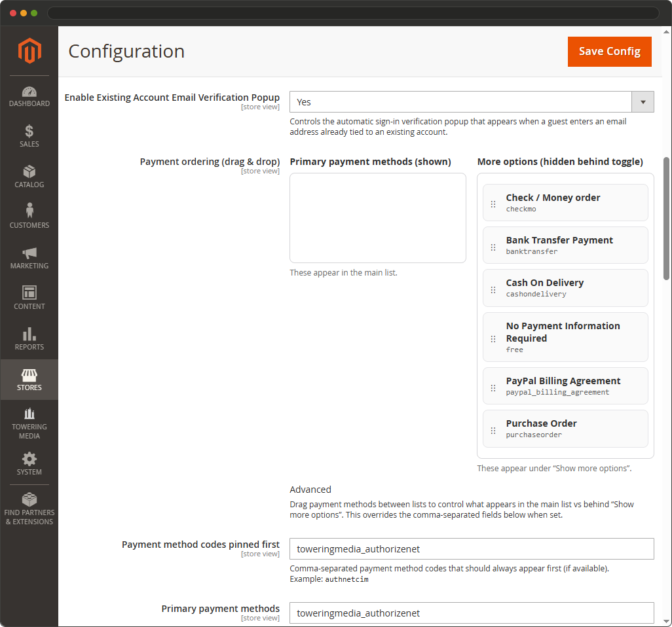Select PayPal Billing Agreement card title

click(x=563, y=381)
